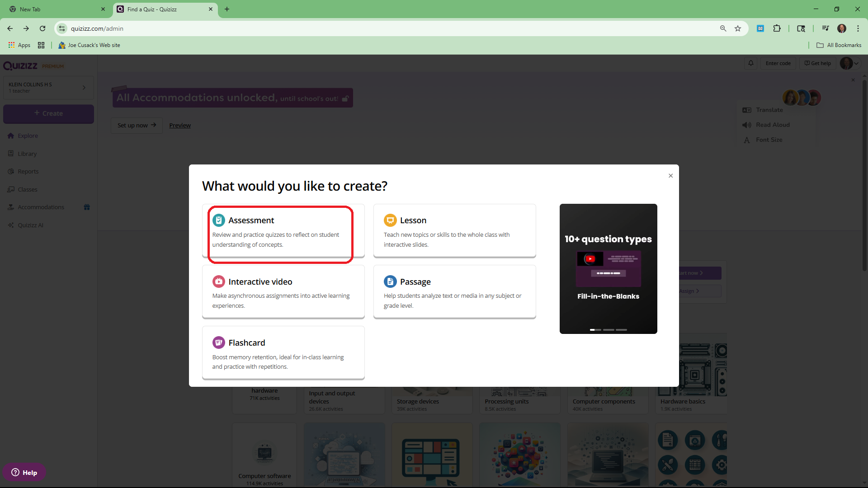Reload the page
This screenshot has height=488, width=868.
[42, 28]
